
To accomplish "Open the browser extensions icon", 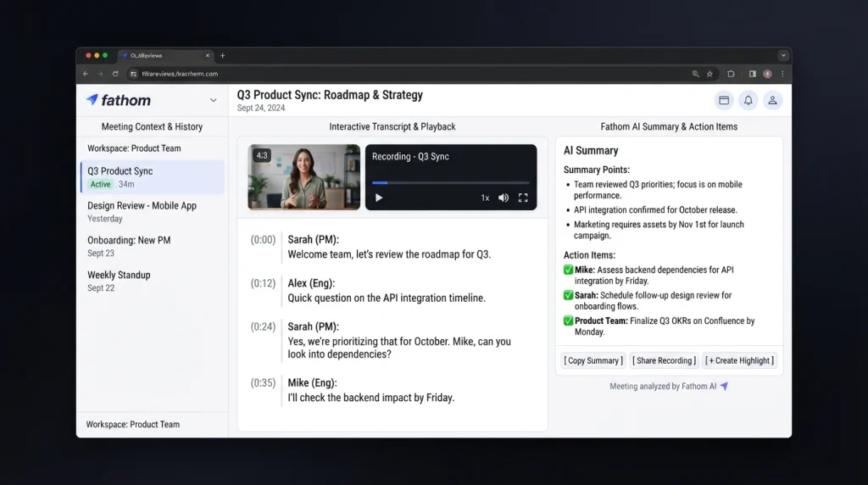I will click(731, 74).
